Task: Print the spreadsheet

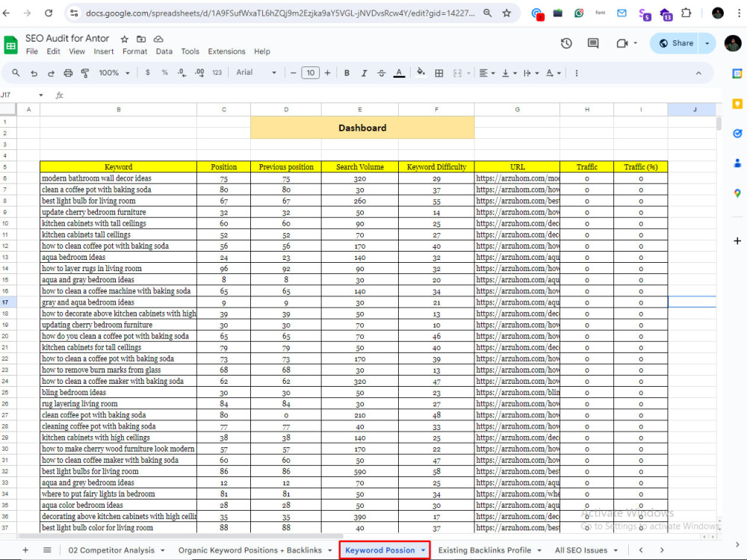Action: (x=68, y=73)
